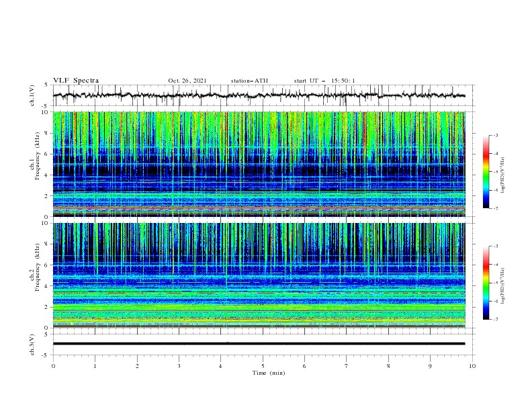Click time axis tick label "2"
Viewport: 532px width, 411px height.
tap(137, 366)
